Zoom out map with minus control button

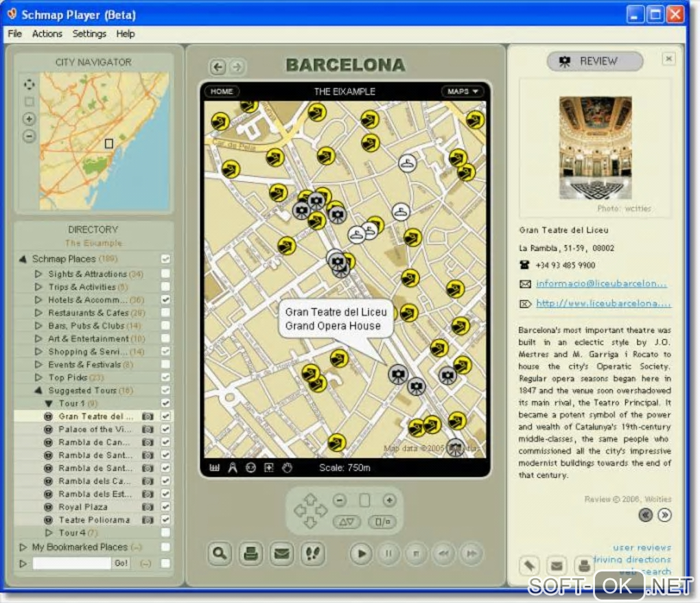tap(340, 500)
